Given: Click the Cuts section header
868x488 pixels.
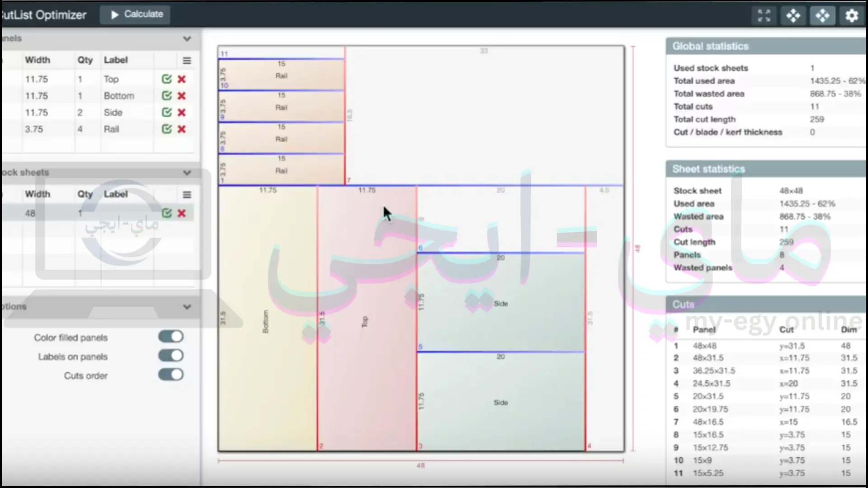Looking at the screenshot, I should tap(766, 305).
